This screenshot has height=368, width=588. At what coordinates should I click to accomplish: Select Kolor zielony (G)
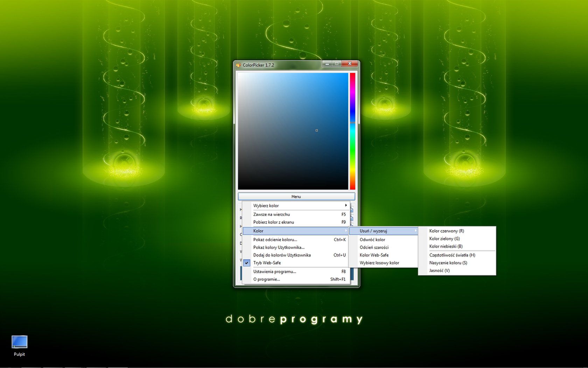tap(457, 239)
